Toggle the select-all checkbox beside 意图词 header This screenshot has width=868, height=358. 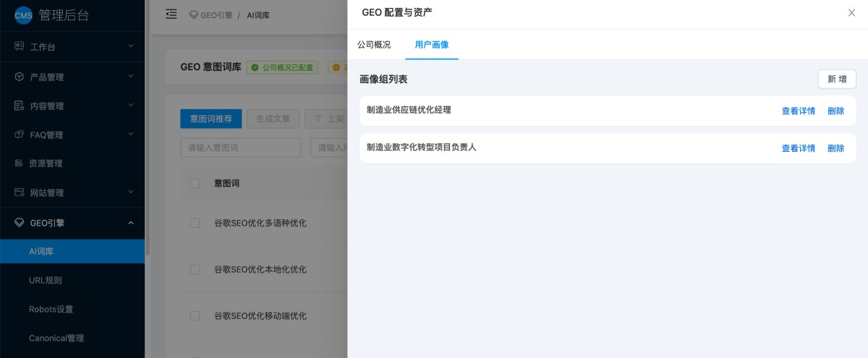[195, 184]
